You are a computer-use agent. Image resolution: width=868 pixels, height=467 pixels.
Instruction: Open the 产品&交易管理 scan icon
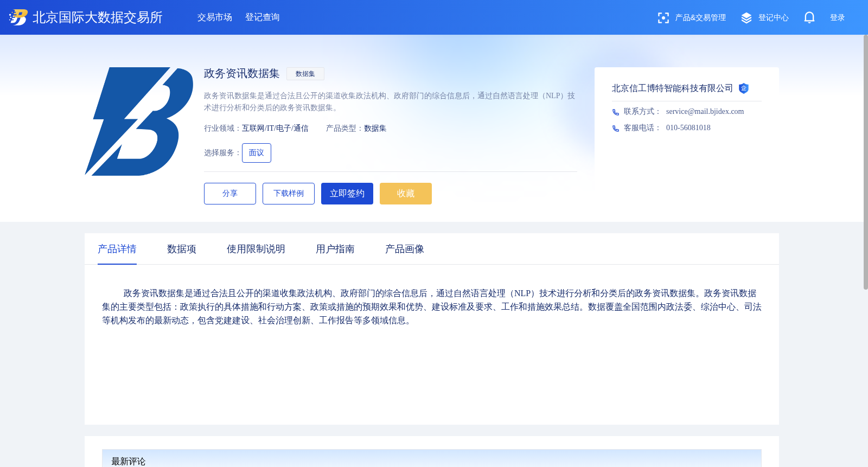click(663, 18)
